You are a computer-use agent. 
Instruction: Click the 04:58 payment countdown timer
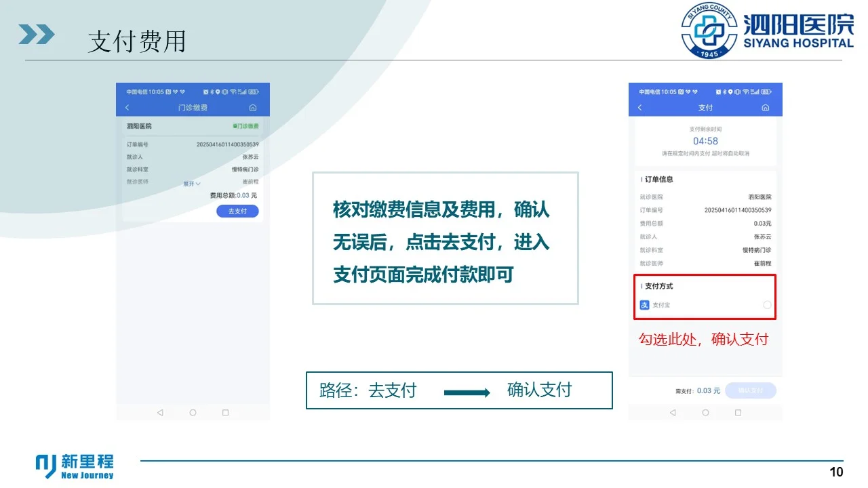(705, 140)
